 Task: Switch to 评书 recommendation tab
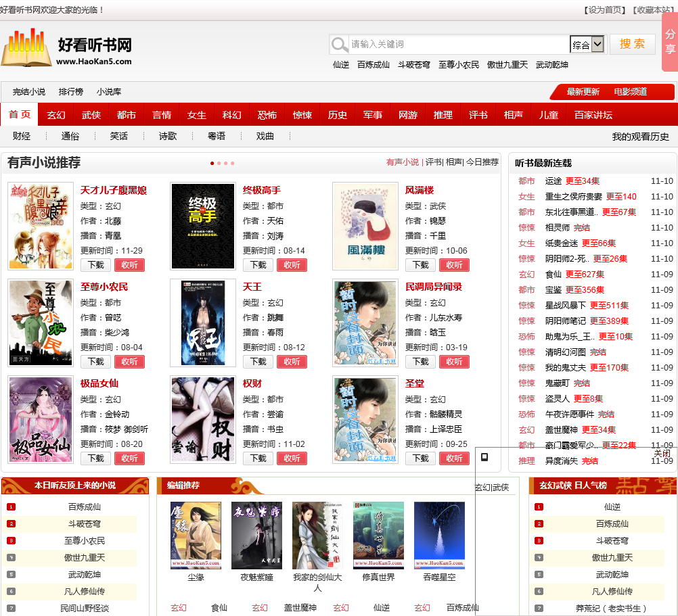[433, 162]
